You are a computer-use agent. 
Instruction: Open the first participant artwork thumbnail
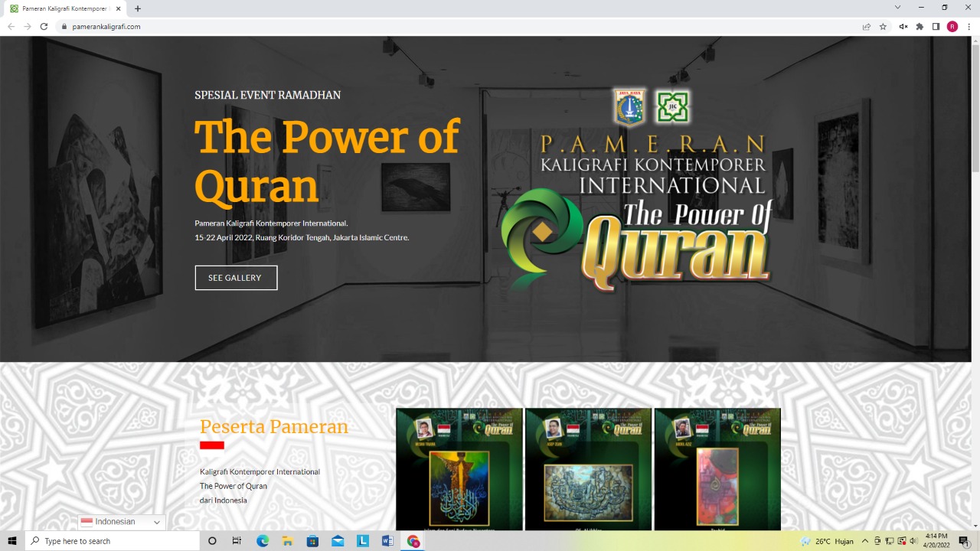tap(459, 468)
